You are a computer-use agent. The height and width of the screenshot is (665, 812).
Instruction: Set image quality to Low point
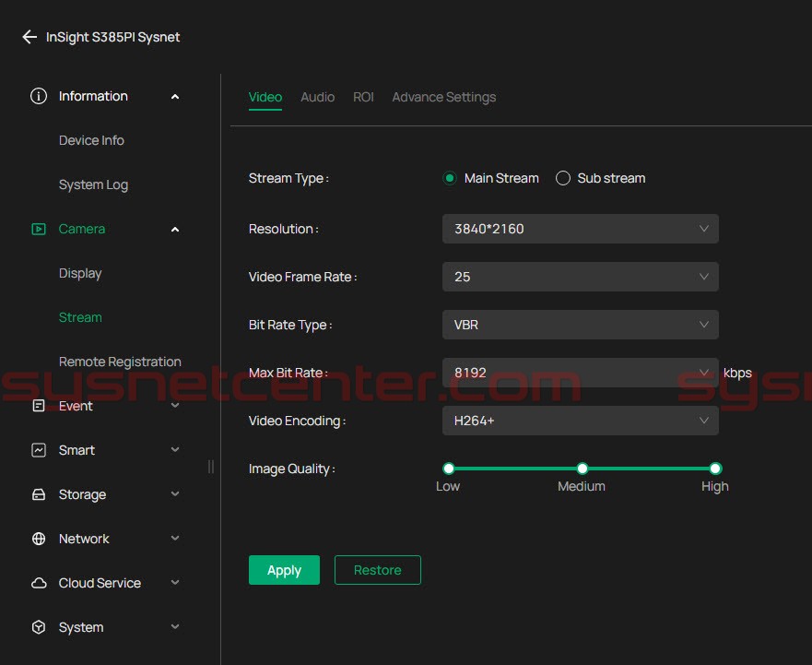coord(449,469)
